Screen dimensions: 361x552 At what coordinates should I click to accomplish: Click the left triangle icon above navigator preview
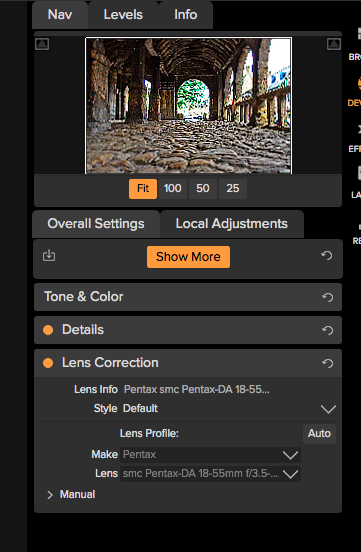(x=42, y=44)
